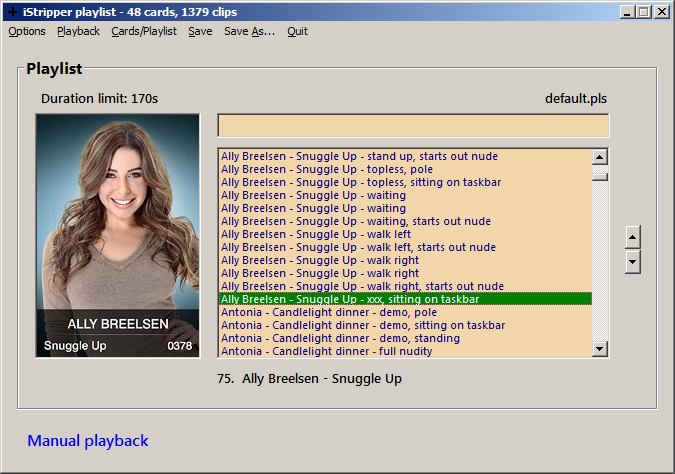Maximize the iStripper playlist window
This screenshot has width=675, height=474.
[644, 12]
